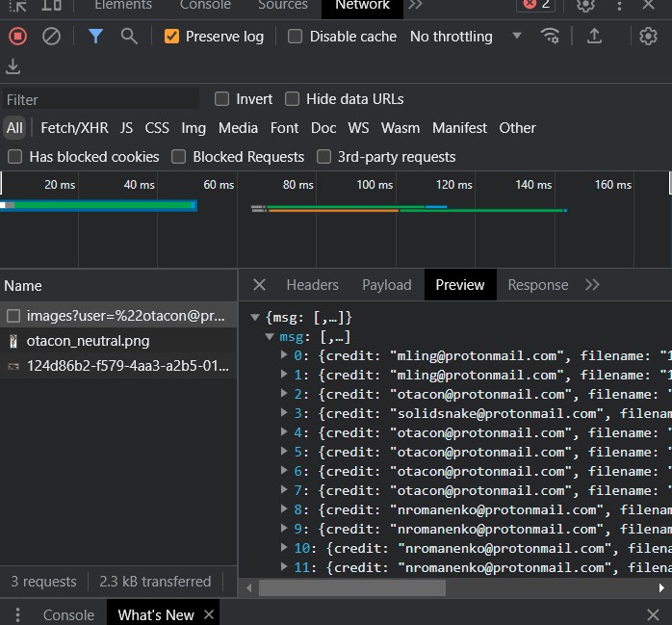Filter requests by WS type
Screen dimensions: 672x625
pos(358,128)
